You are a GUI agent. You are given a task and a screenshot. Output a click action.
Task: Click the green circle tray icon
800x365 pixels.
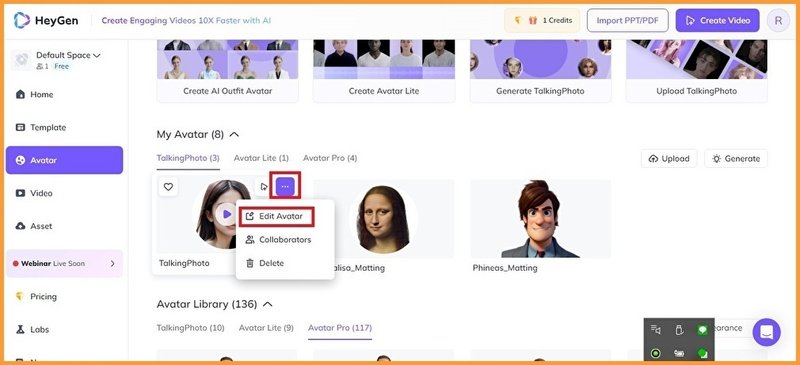tap(656, 353)
